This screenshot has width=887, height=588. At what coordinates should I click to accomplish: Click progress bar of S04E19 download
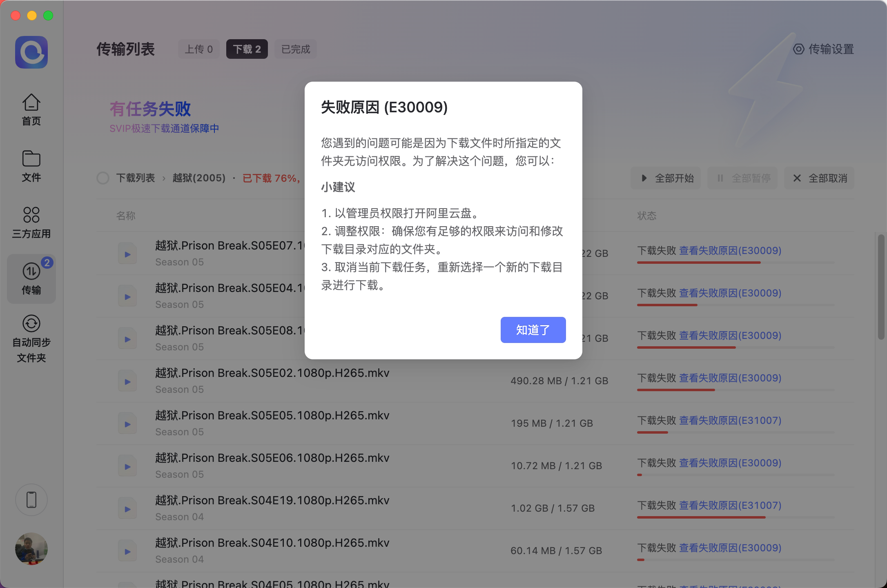pyautogui.click(x=736, y=517)
